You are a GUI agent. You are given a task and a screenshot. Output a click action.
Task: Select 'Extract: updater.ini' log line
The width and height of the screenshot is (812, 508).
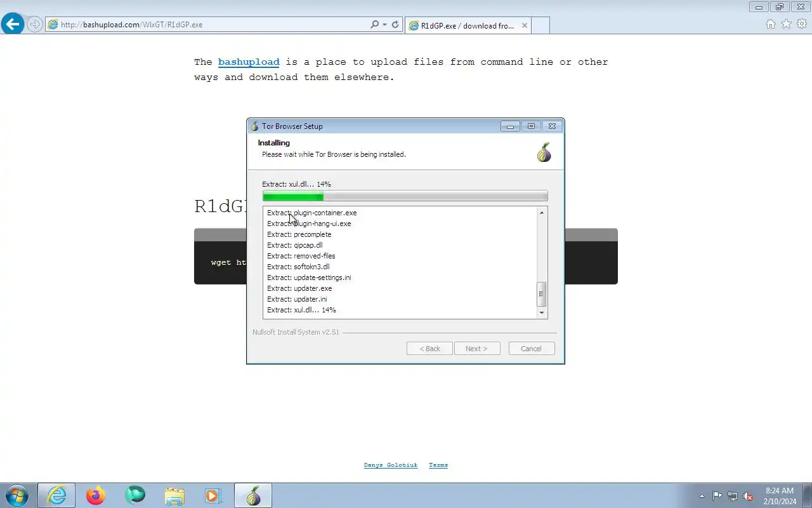tap(297, 299)
